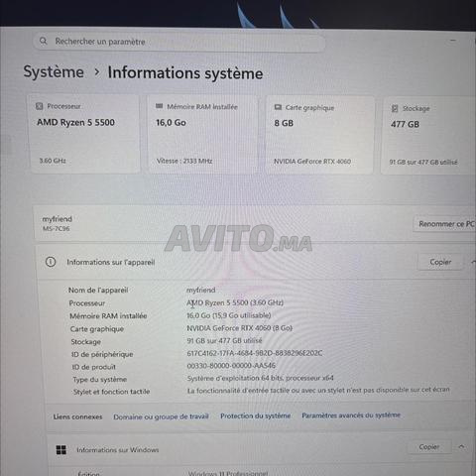Click the Mémoire RAM installée icon
Viewport: 476px width, 476px height.
(x=159, y=106)
